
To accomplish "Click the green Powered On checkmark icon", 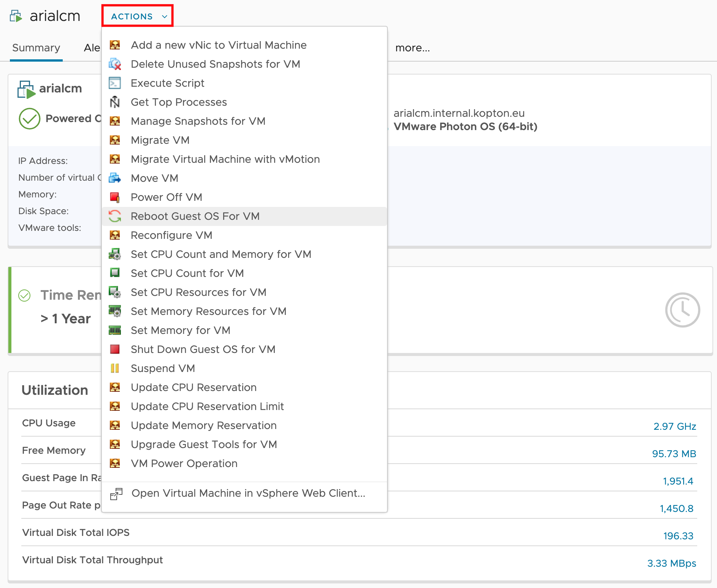I will point(30,119).
